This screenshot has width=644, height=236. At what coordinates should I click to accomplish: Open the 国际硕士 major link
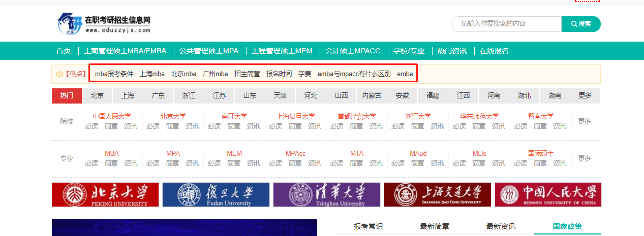coord(541,153)
